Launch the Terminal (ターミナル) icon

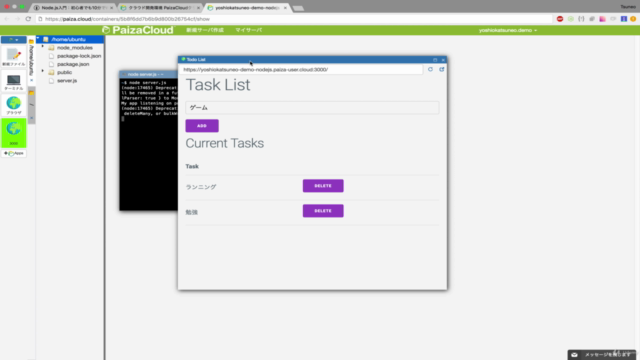[x=13, y=82]
